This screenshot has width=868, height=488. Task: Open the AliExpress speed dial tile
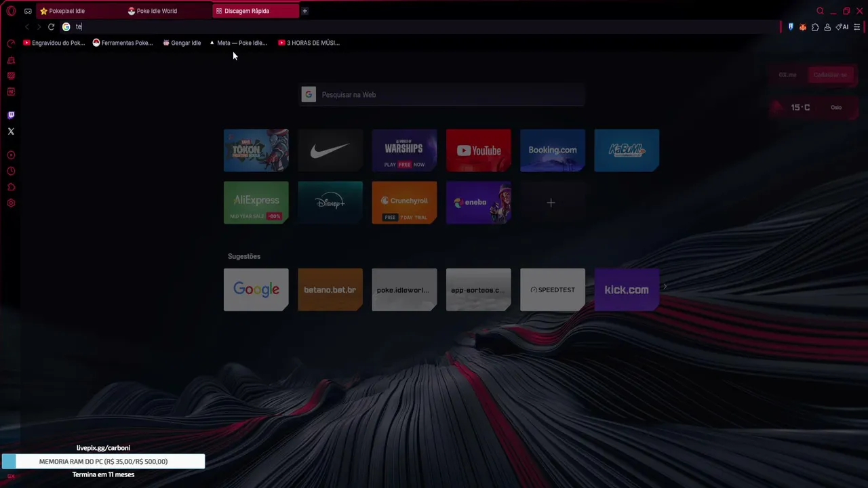click(x=256, y=202)
